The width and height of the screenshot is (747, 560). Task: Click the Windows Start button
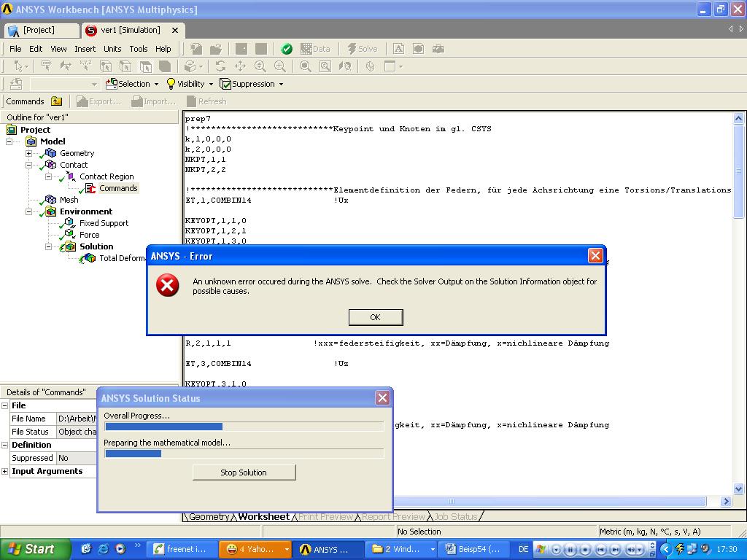click(34, 549)
